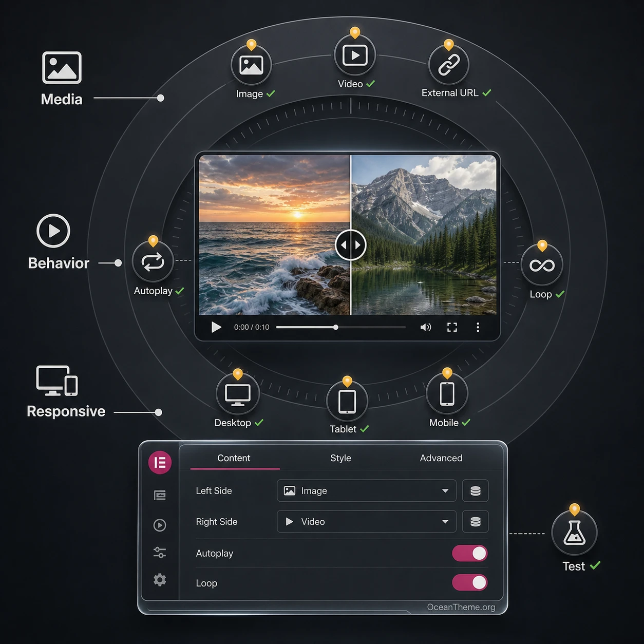The image size is (644, 644).
Task: Switch to the Content tab
Action: point(234,458)
